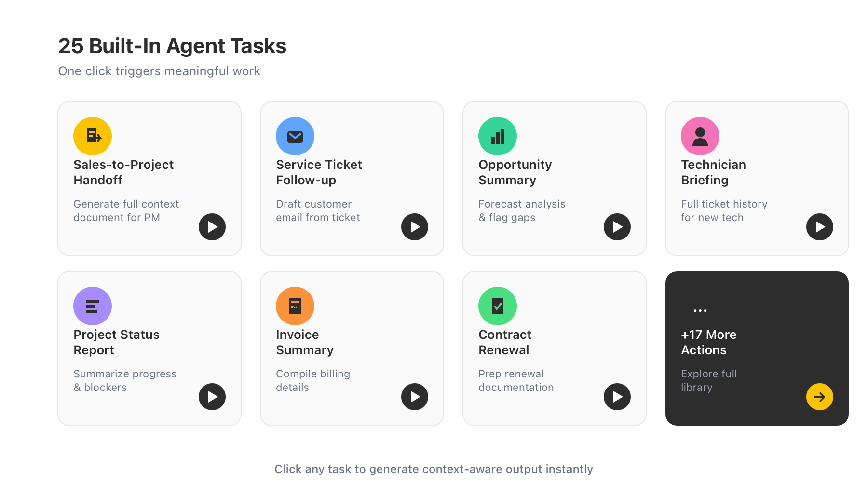Run the Invoice Summary billing compilation
Image resolution: width=868 pixels, height=502 pixels.
click(x=415, y=396)
